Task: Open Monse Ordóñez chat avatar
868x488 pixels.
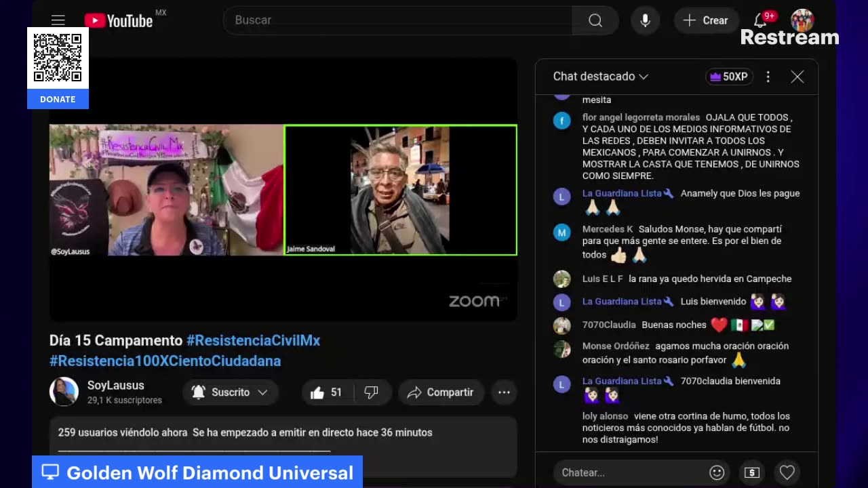Action: click(561, 349)
